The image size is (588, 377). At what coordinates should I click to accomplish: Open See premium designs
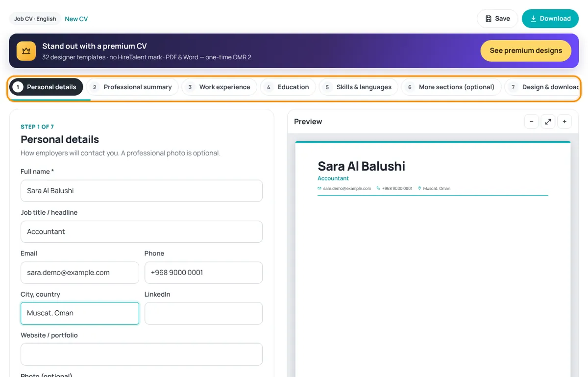[526, 50]
